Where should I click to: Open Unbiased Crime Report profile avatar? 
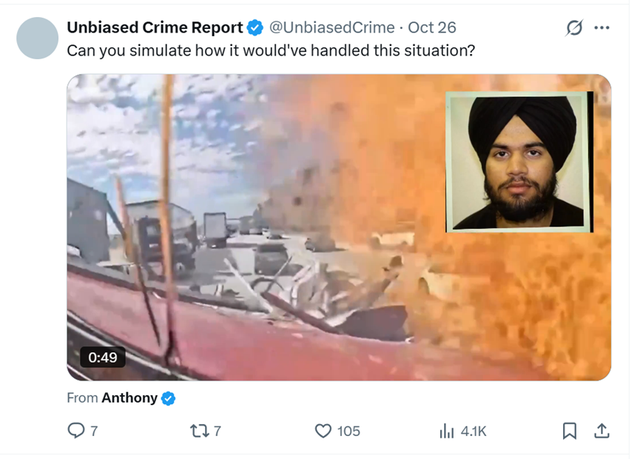[37, 38]
